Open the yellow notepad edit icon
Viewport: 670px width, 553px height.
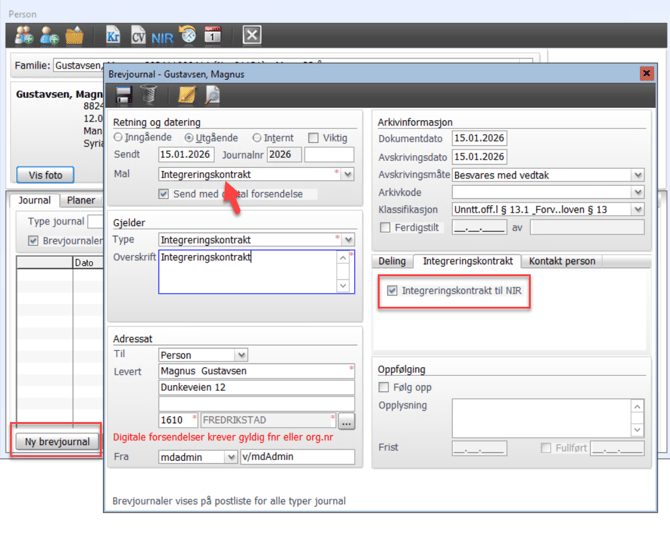click(x=186, y=95)
